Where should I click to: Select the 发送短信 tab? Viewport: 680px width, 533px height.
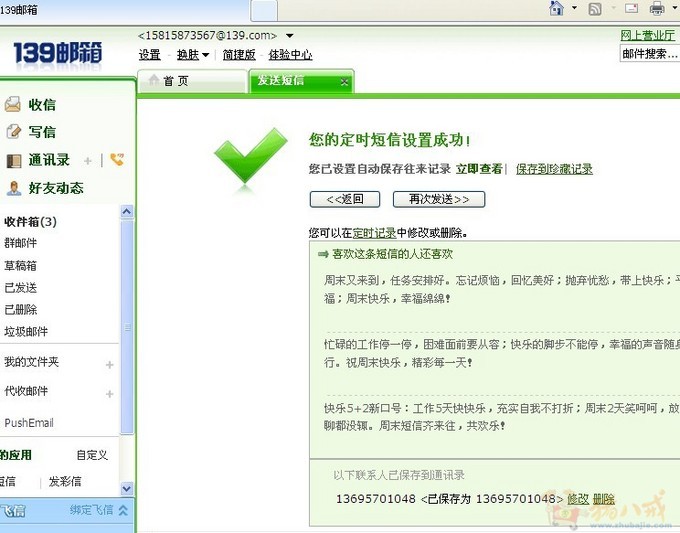[x=301, y=81]
